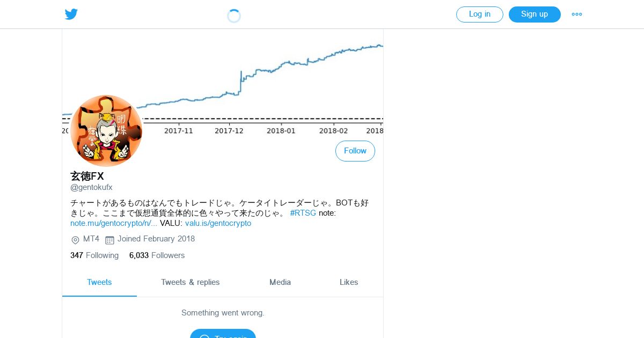Open the profile avatar picture
The height and width of the screenshot is (338, 644).
(x=106, y=131)
